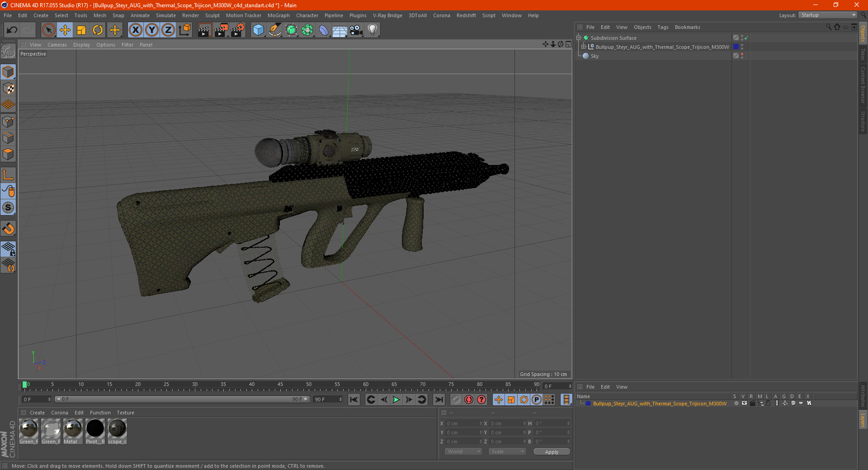Collapse the Subdivision Surface tree
The width and height of the screenshot is (868, 470).
tap(579, 38)
